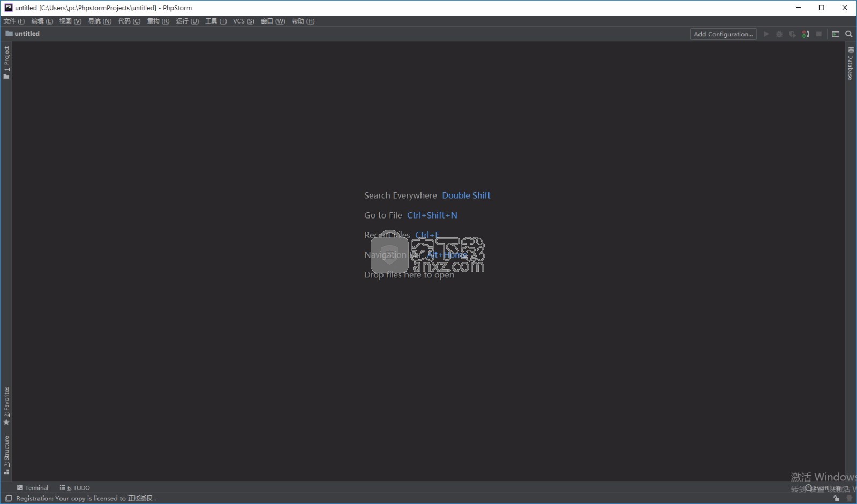The width and height of the screenshot is (857, 504).
Task: Open the Event Log panel
Action: pos(823,487)
